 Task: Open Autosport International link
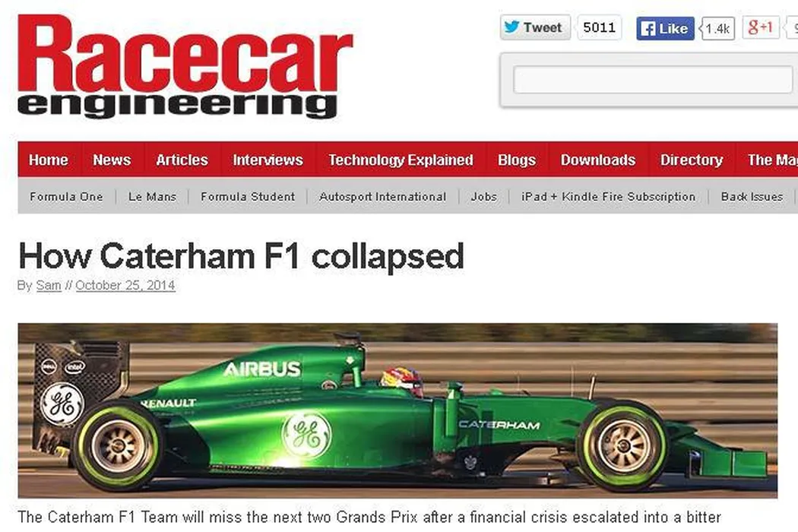(x=383, y=197)
